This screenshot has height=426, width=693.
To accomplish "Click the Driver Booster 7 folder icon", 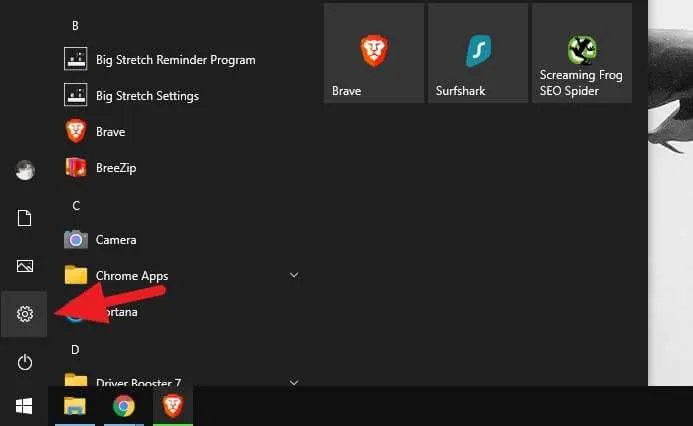I will [x=76, y=379].
